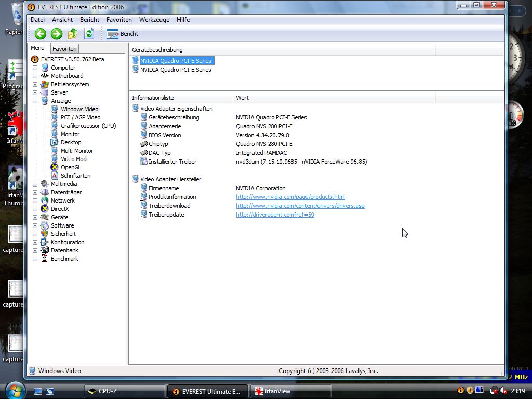This screenshot has height=399, width=532.
Task: Open the Bericht menu in menu bar
Action: pyautogui.click(x=89, y=20)
